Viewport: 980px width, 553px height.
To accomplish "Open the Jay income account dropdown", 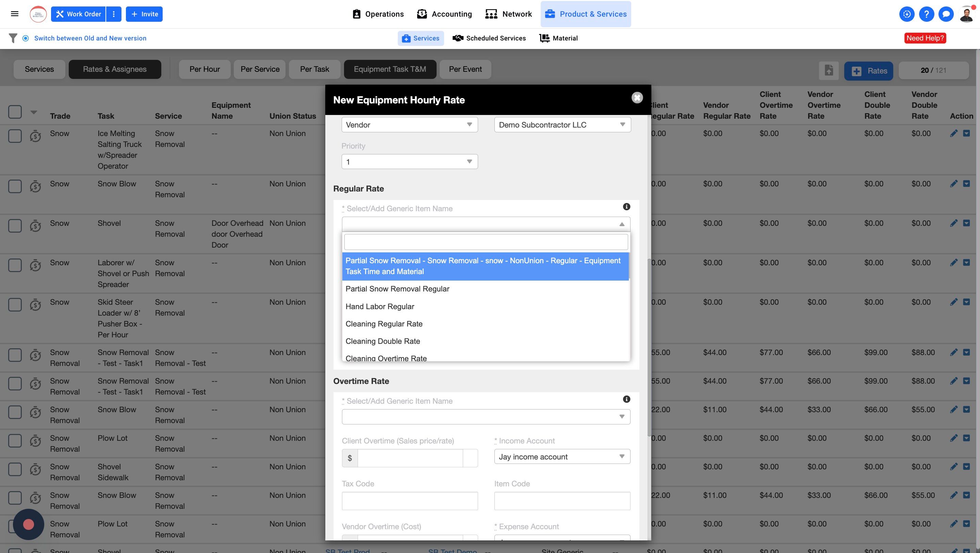I will [562, 457].
